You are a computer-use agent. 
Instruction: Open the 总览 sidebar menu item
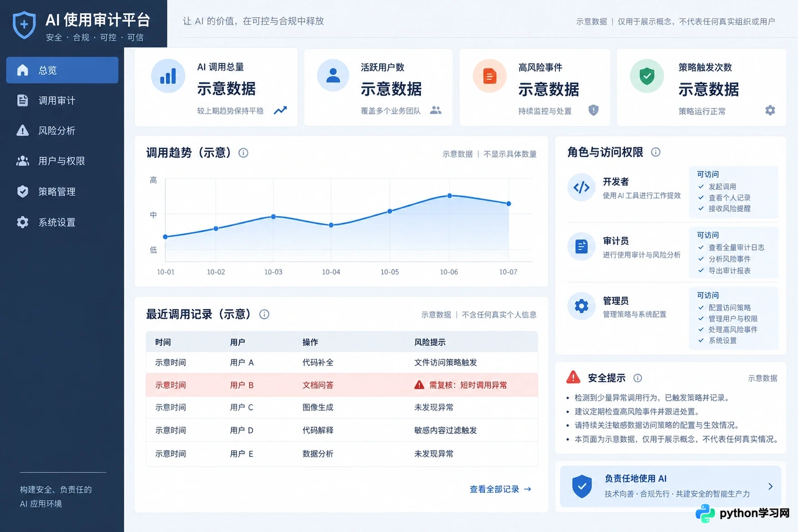[62, 70]
